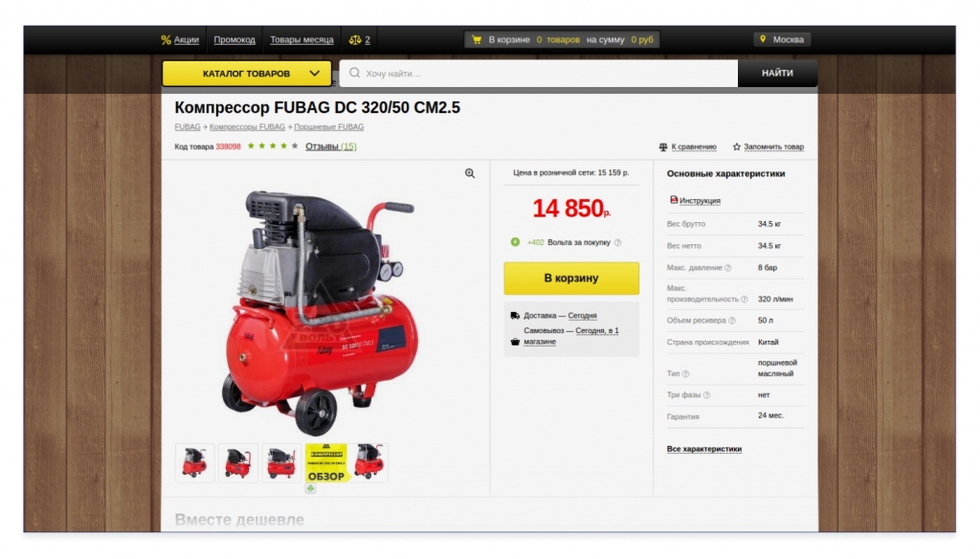Image resolution: width=980 pixels, height=559 pixels.
Task: Click the zoom magnifier icon above product image
Action: 470,173
